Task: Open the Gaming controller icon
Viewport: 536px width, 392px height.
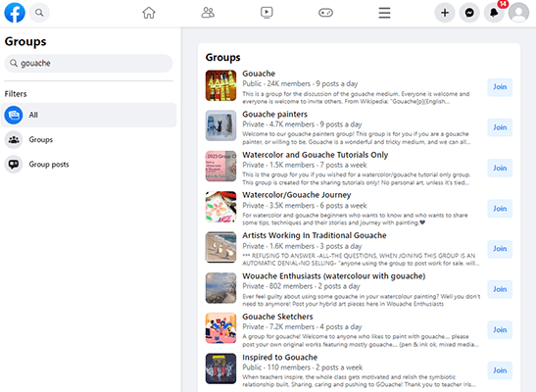Action: coord(325,13)
